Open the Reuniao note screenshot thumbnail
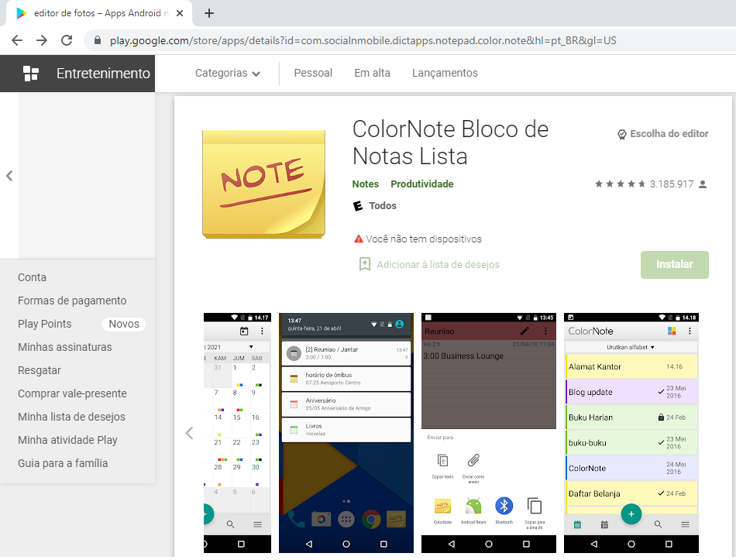 coord(489,433)
